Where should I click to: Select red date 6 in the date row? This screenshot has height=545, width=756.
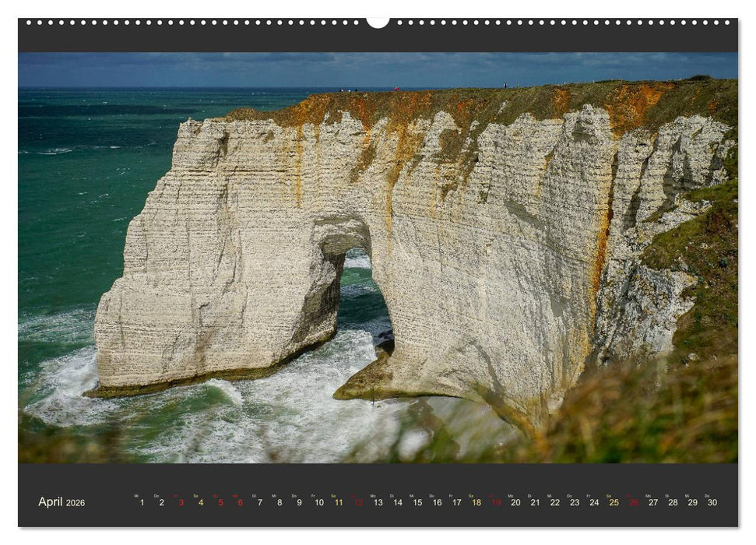point(240,503)
